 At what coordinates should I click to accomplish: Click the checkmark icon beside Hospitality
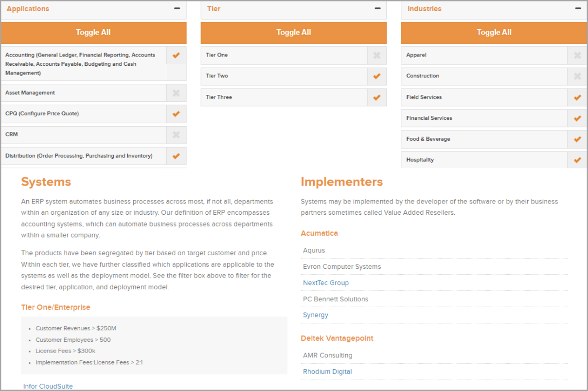[x=577, y=160]
